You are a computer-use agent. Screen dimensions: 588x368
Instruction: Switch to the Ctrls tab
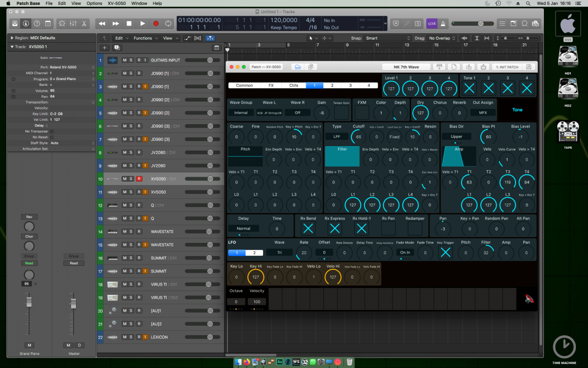point(294,85)
